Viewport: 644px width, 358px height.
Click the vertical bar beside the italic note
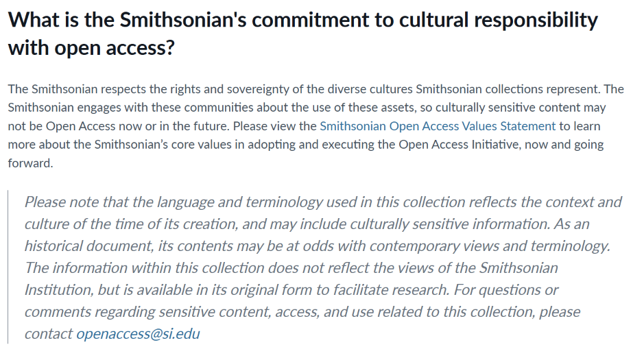(8, 267)
